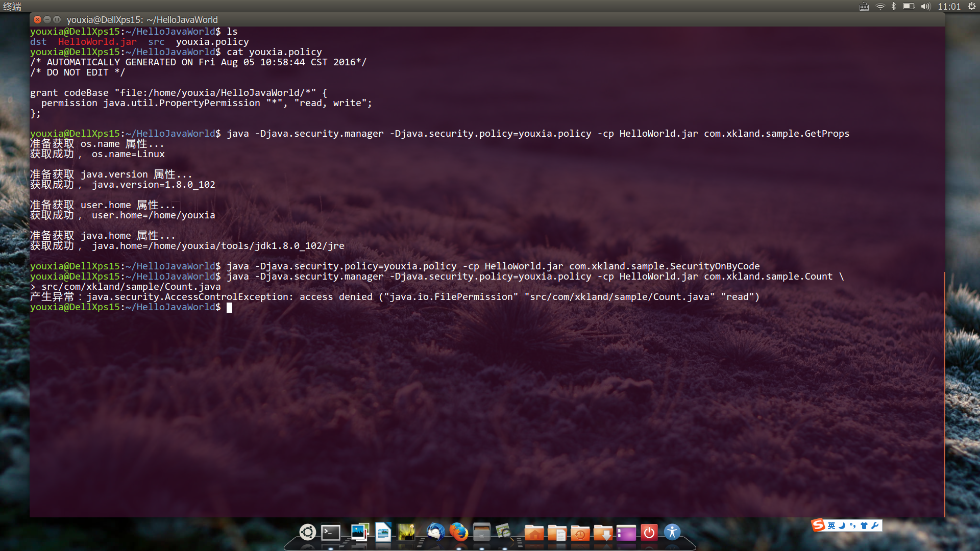Click the 'AUTOMATICALLY GENERATED ON' comment line
This screenshot has height=551, width=980.
click(x=198, y=62)
